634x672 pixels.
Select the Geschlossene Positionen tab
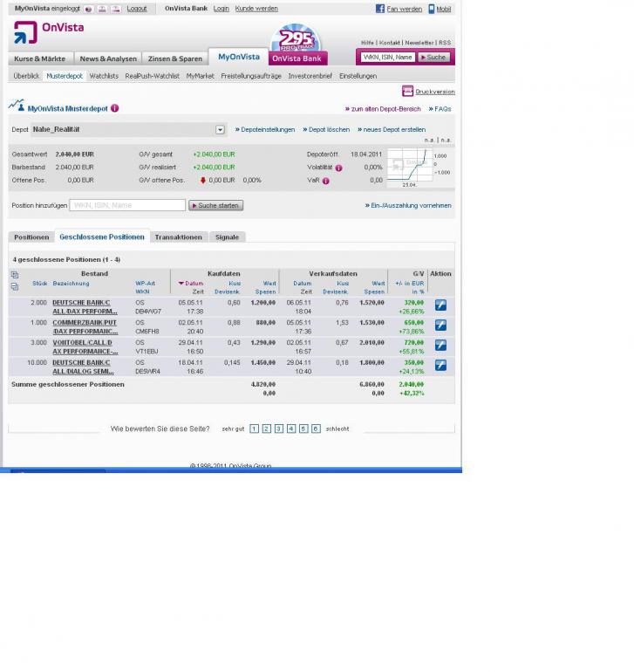[x=102, y=237]
